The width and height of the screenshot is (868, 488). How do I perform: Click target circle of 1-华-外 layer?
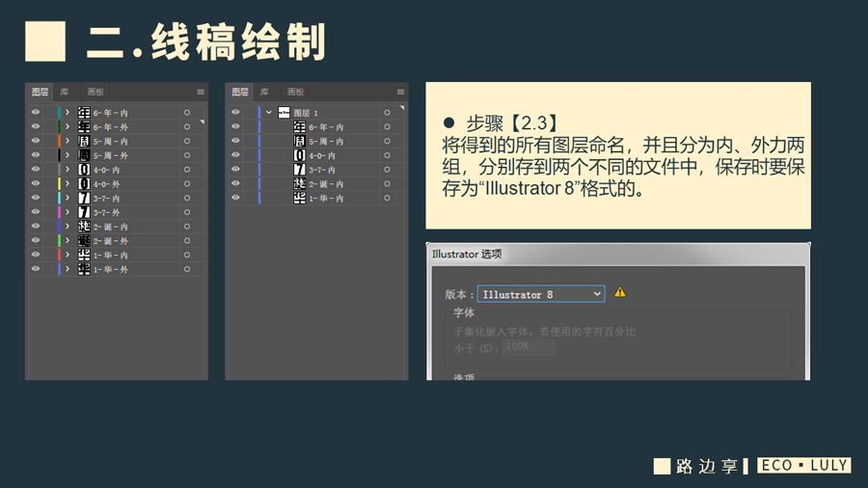pyautogui.click(x=187, y=269)
